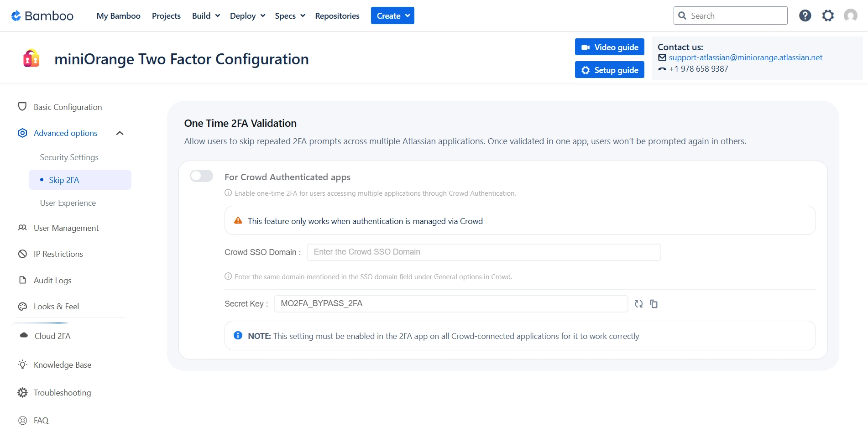Go to My Bamboo menu item
Image resolution: width=868 pixels, height=427 pixels.
(118, 15)
